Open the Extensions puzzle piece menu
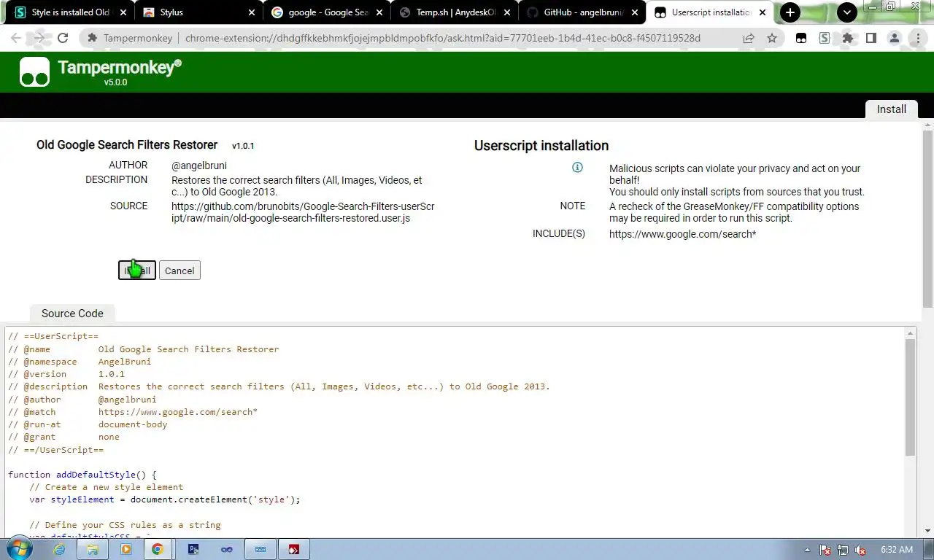The width and height of the screenshot is (934, 560). tap(848, 39)
